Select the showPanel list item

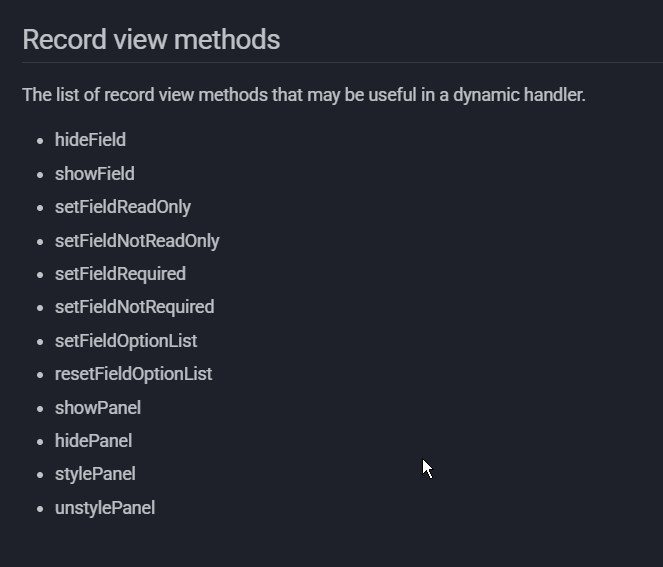tap(97, 408)
